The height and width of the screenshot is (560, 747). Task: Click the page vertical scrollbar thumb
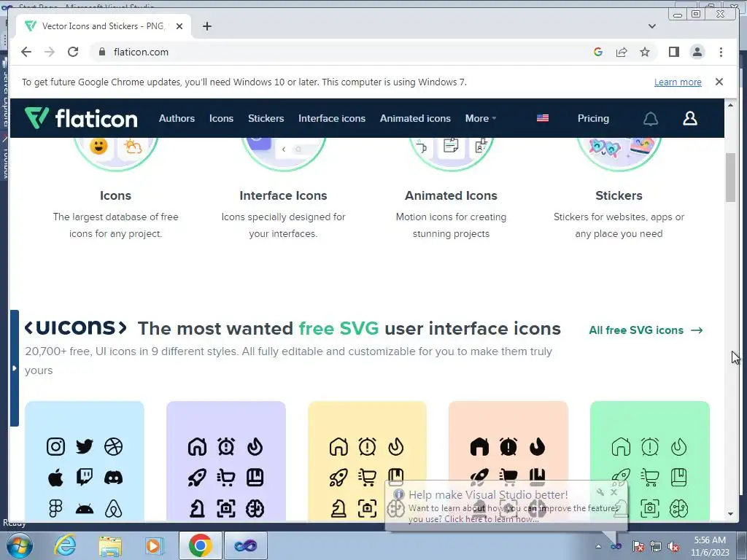[730, 177]
